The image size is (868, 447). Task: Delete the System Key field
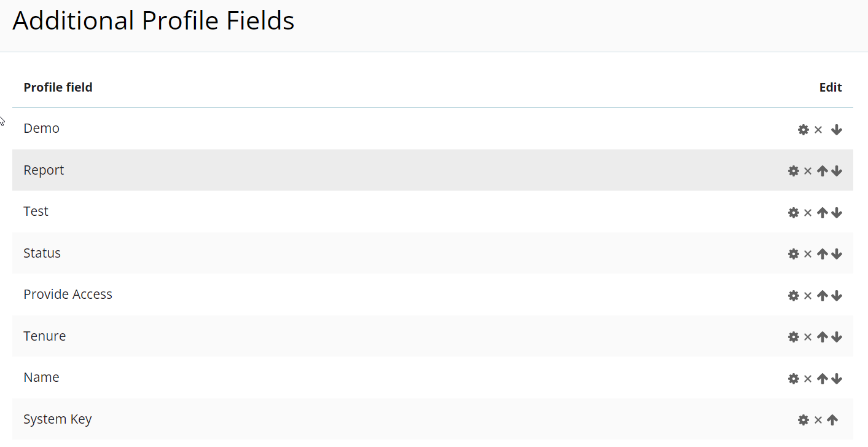tap(818, 420)
